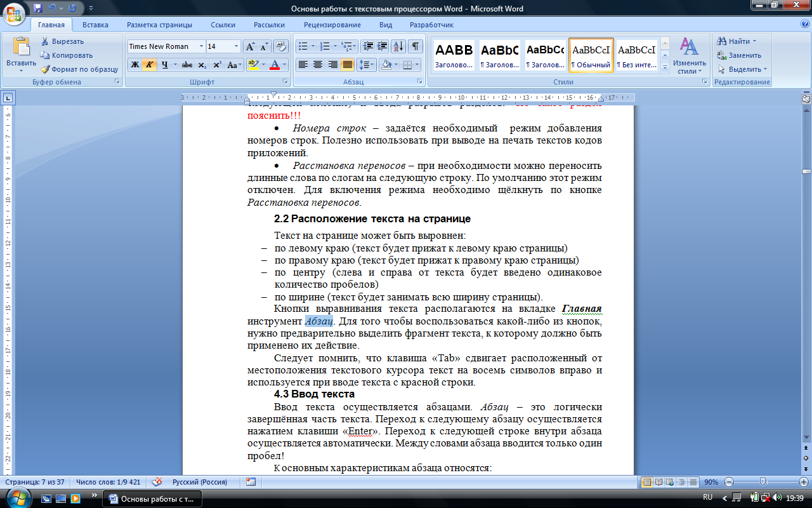Open the font name dropdown
Screen dimensions: 812x508
click(202, 46)
